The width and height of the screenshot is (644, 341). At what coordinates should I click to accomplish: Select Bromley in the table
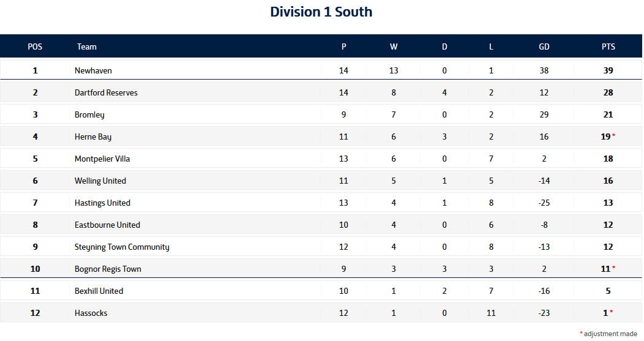click(89, 114)
